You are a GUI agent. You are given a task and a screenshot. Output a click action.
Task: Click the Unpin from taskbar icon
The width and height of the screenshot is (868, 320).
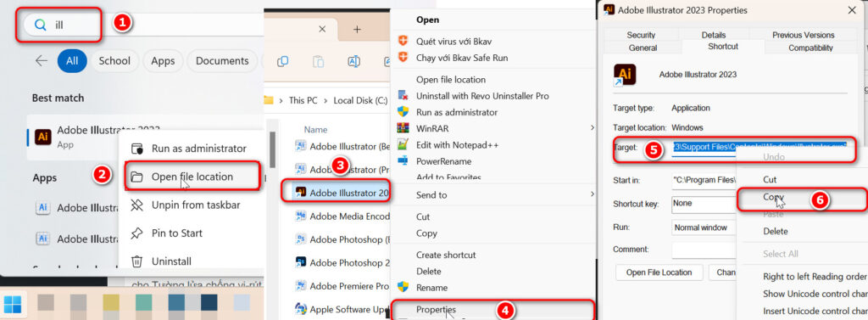[136, 205]
